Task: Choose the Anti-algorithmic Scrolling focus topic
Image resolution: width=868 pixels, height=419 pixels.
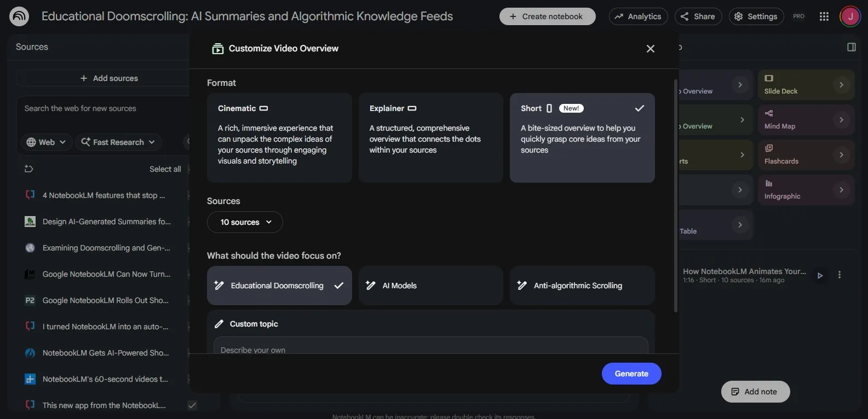Action: pyautogui.click(x=582, y=286)
